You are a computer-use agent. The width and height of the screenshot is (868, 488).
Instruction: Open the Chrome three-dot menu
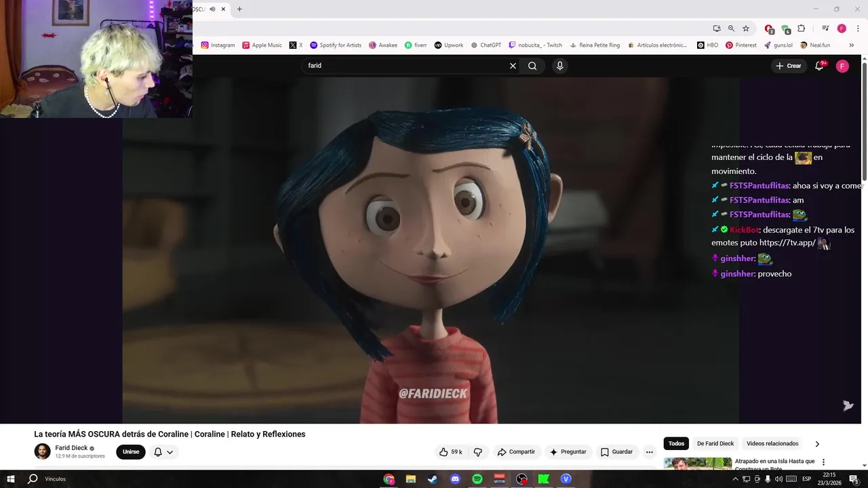coord(856,28)
